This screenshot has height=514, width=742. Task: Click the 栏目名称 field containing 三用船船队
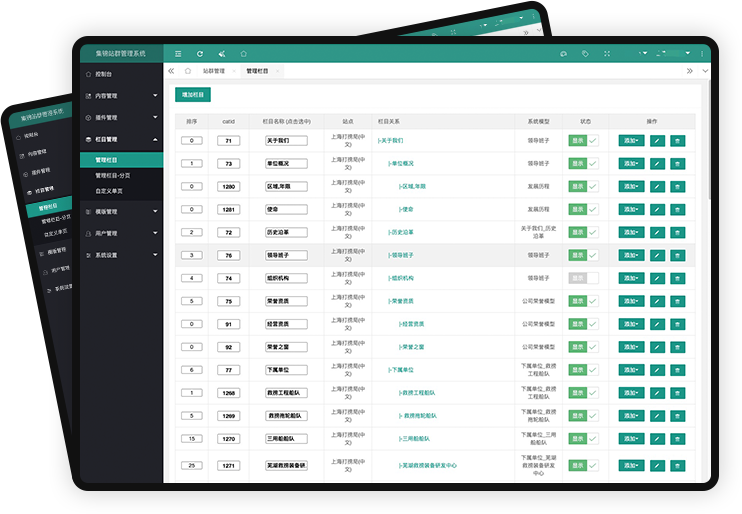[x=285, y=438]
